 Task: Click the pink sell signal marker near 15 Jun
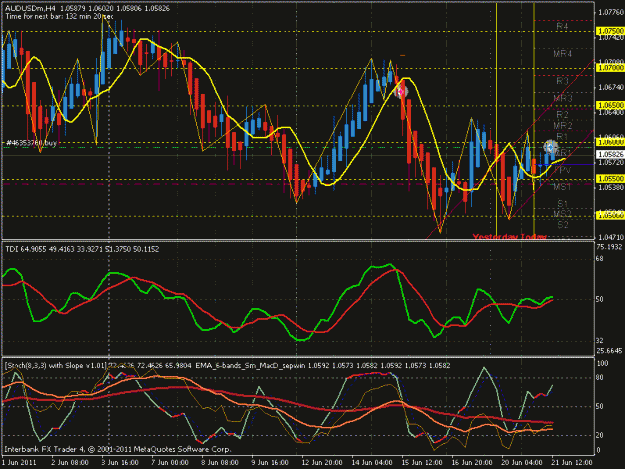401,92
